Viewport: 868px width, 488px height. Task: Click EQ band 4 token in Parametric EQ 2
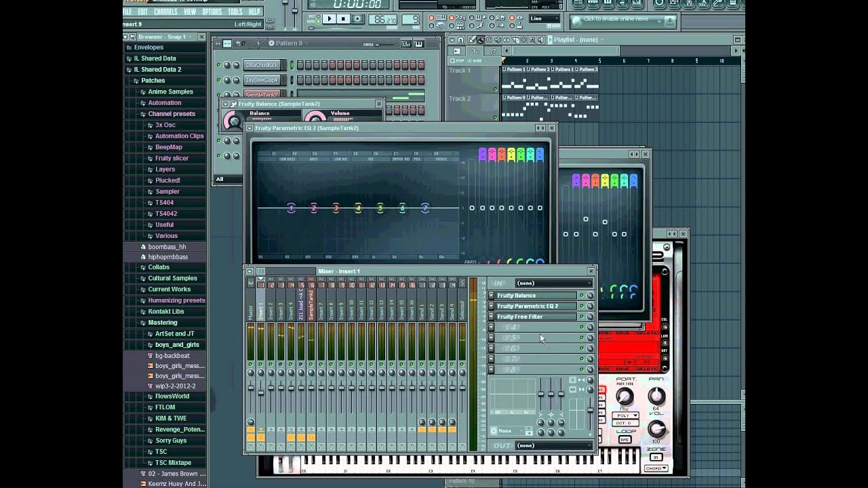(x=358, y=208)
